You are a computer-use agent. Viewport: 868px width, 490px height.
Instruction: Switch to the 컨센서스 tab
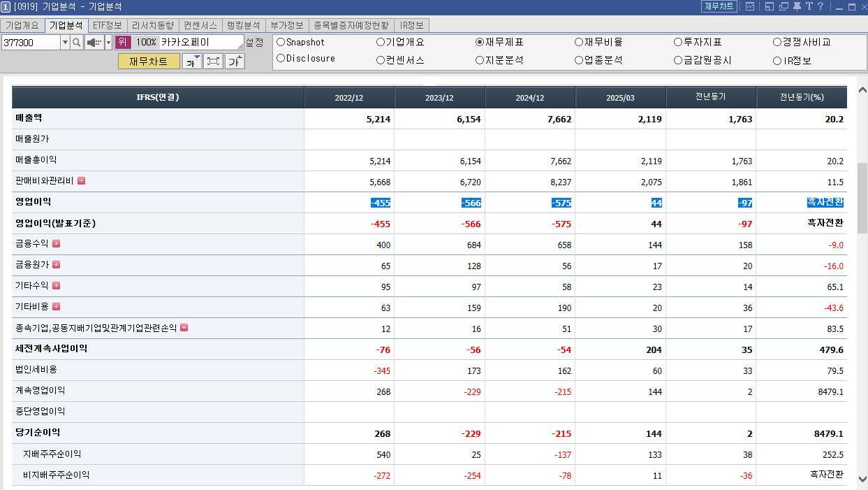point(200,25)
